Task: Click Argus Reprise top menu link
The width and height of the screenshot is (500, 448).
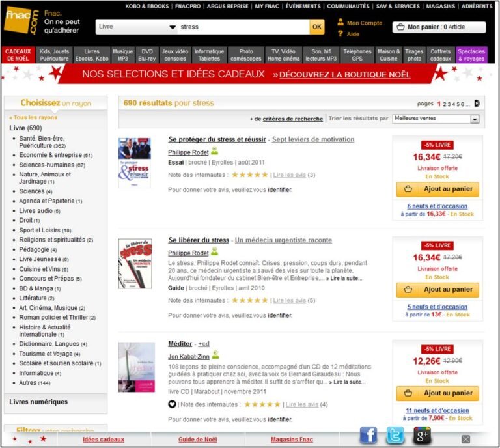Action: [227, 6]
